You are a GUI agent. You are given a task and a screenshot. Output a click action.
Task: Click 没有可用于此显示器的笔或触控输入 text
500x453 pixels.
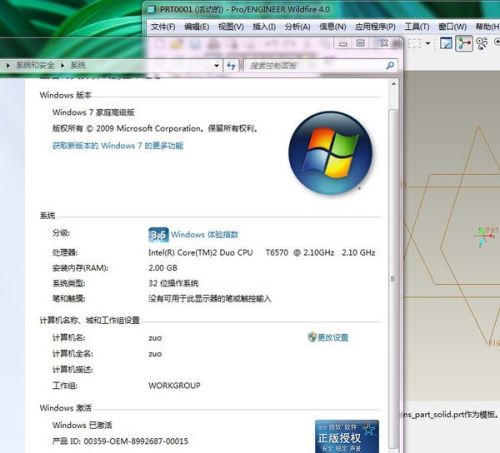(x=210, y=299)
